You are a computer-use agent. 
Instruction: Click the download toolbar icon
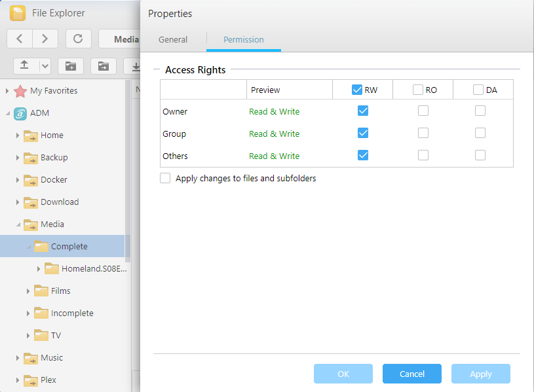136,65
